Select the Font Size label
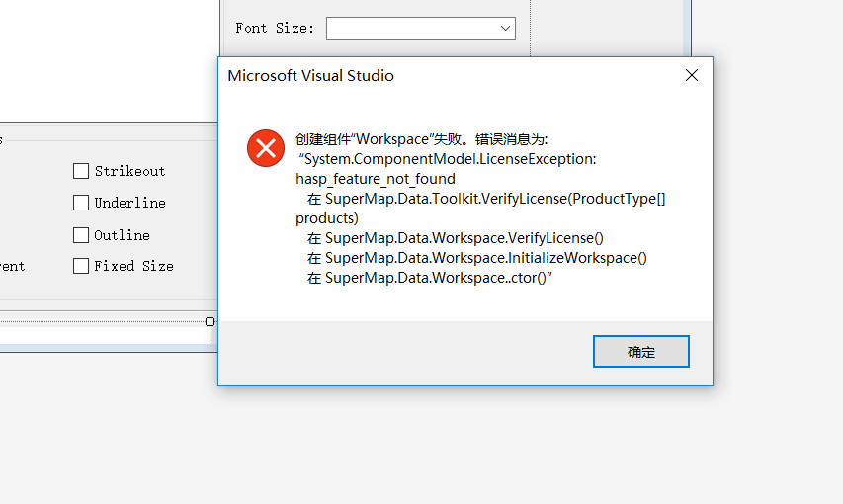 [x=275, y=28]
